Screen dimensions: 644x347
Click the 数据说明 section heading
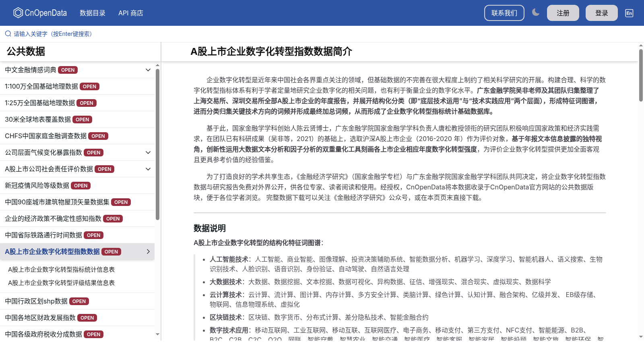tap(210, 228)
